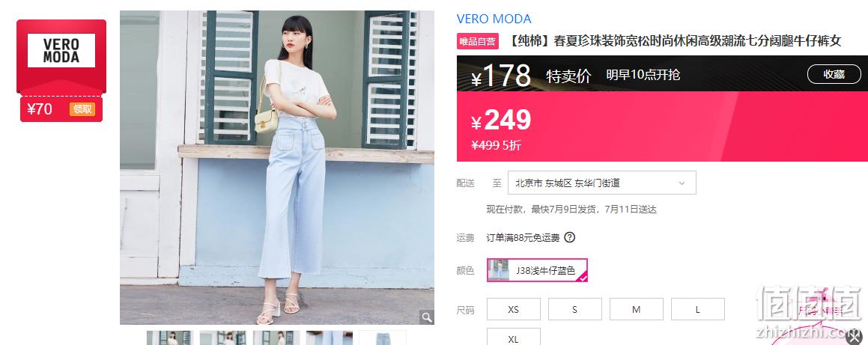View the fourth product thumbnail

[330, 338]
